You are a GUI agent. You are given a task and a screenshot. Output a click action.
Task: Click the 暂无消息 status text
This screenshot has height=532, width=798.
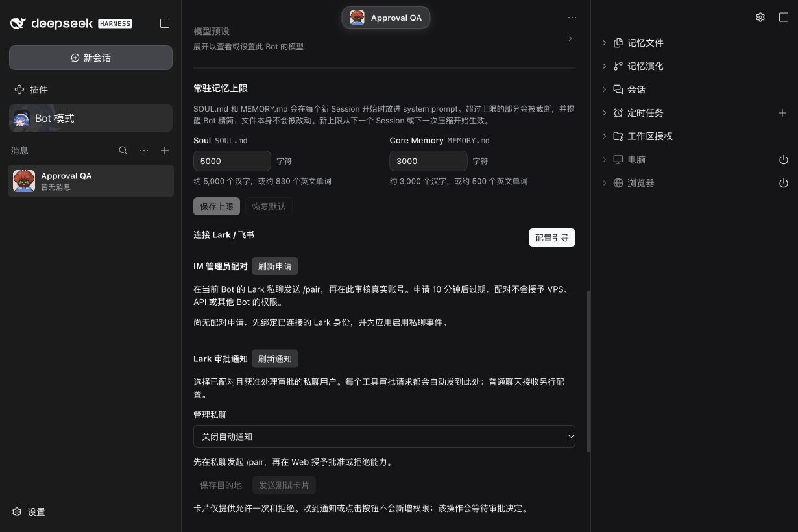pyautogui.click(x=56, y=187)
